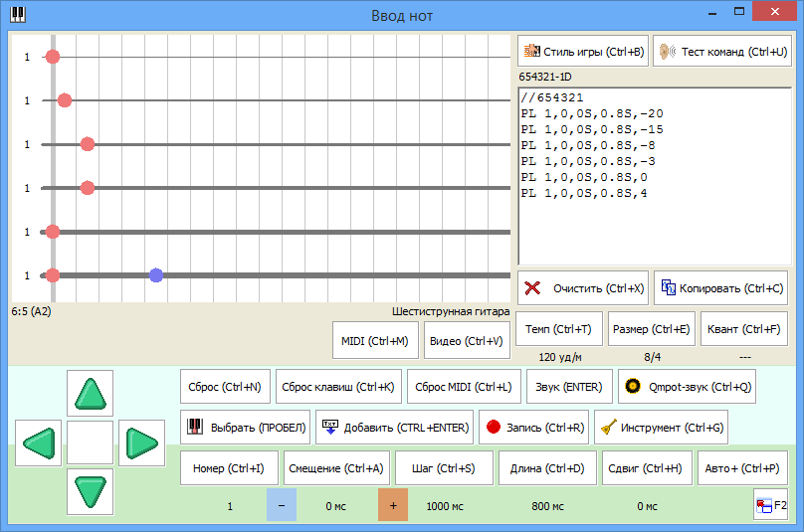Click Выбрать (ПРОБЕЛ) piano button
Screen dimensions: 804x532
(245, 427)
